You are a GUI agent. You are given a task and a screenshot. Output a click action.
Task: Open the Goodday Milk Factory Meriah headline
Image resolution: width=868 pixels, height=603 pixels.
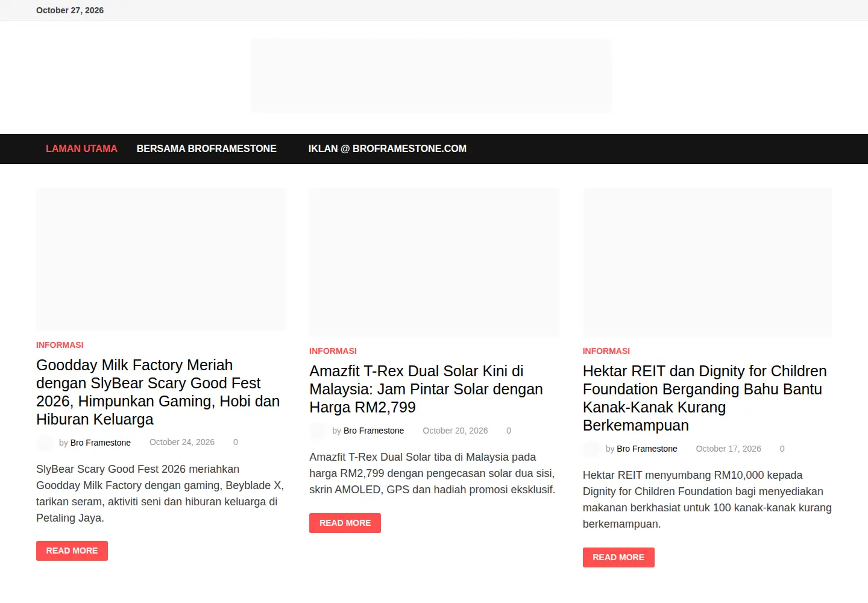[158, 392]
